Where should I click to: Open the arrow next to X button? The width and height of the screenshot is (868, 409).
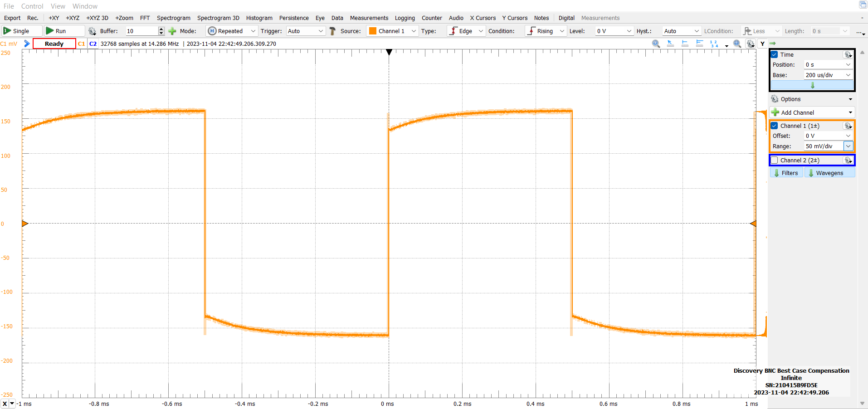click(12, 404)
